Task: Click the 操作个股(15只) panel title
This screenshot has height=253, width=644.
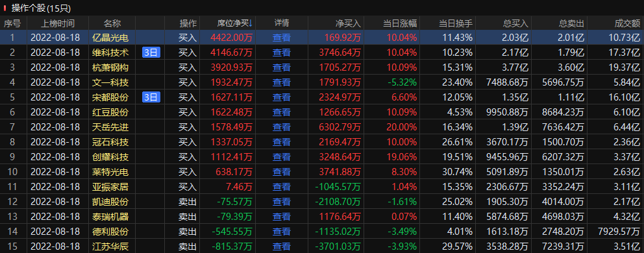Action: [x=41, y=8]
